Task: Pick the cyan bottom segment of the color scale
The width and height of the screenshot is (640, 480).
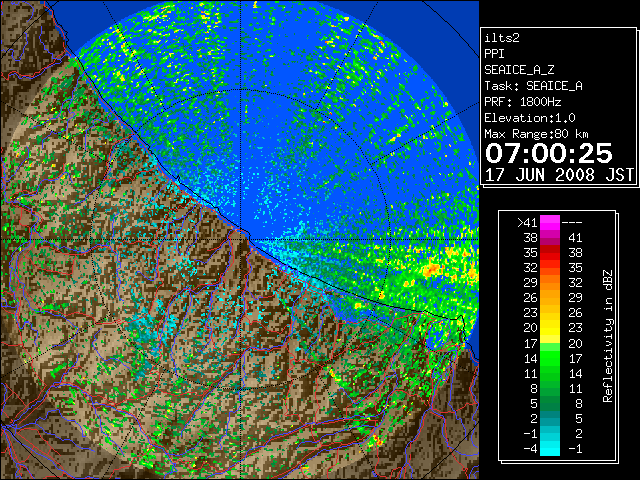Action: point(550,449)
